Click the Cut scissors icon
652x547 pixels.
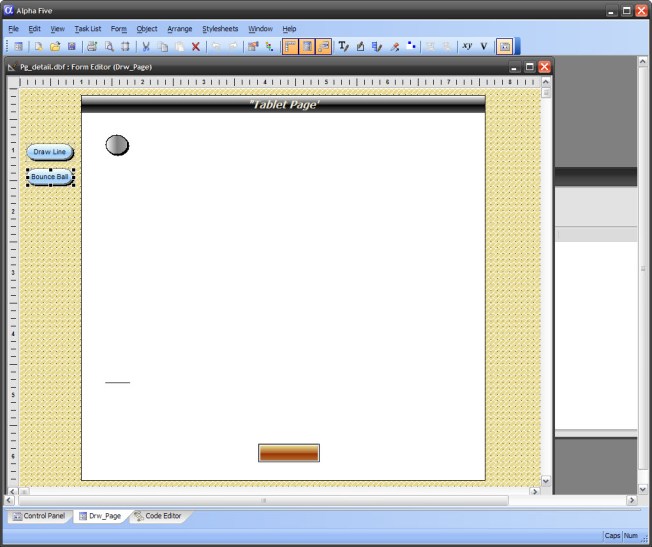(x=146, y=47)
